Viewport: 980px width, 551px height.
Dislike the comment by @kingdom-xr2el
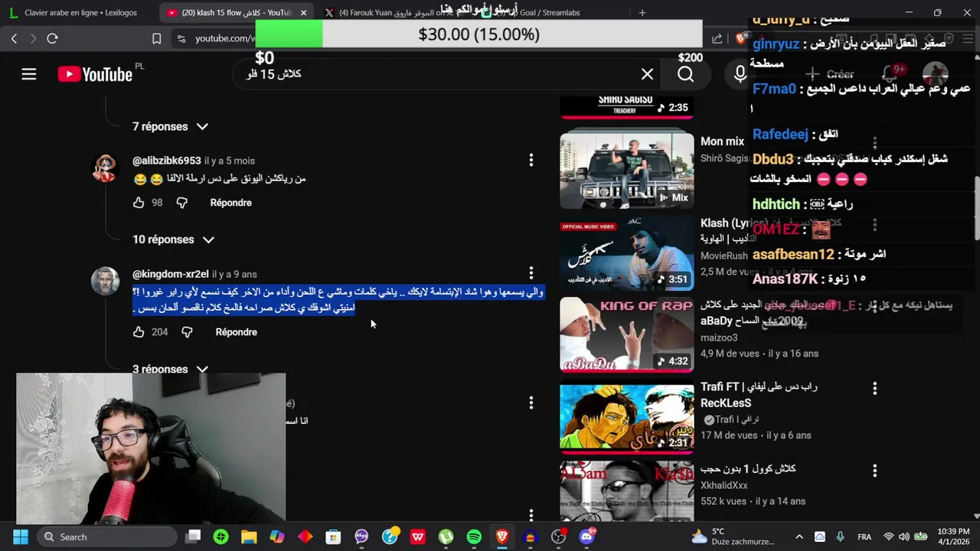187,332
